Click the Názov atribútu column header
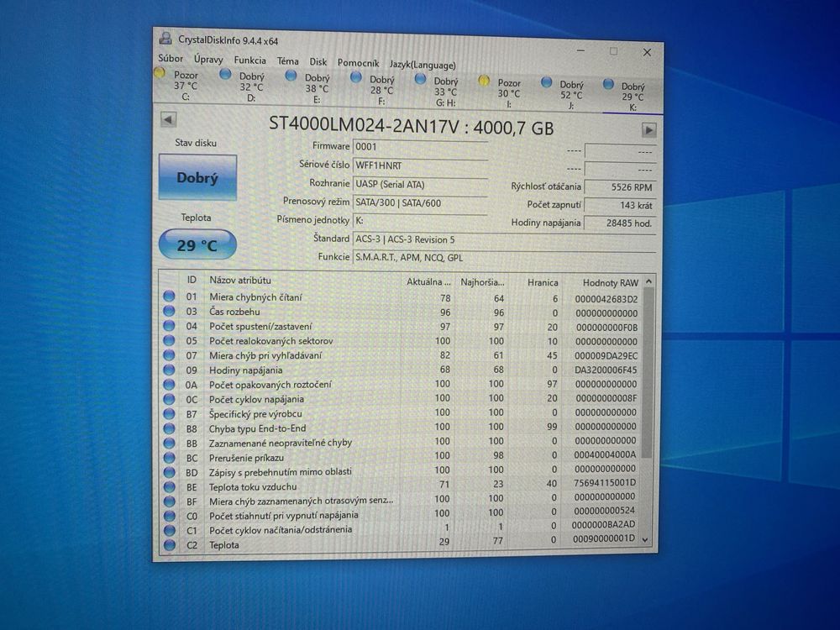 click(x=303, y=281)
